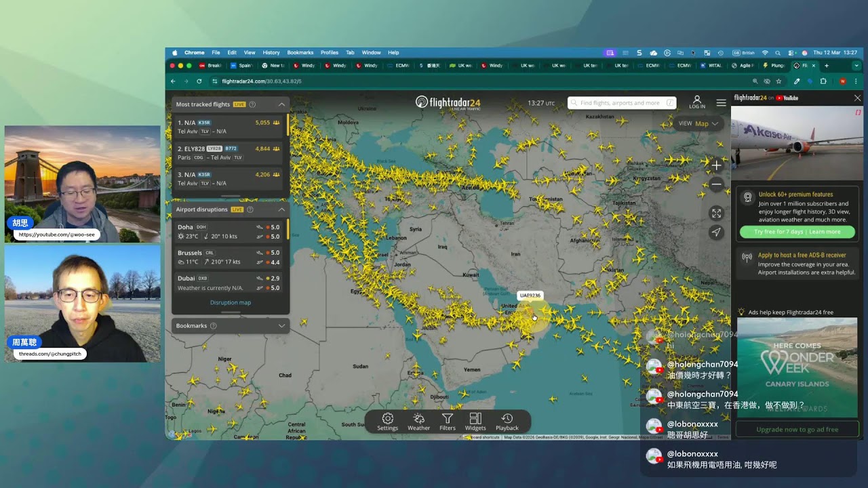Open the VIEW Map dropdown
This screenshot has width=868, height=488.
point(698,123)
